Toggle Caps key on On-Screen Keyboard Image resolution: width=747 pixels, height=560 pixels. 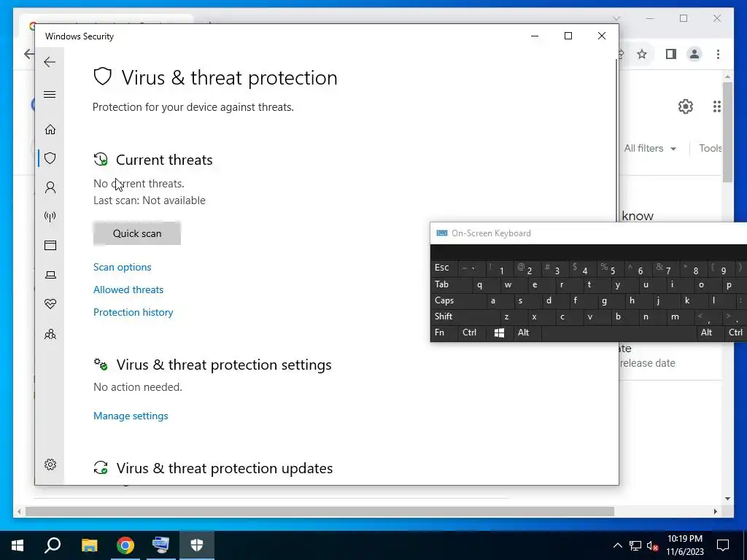458,300
